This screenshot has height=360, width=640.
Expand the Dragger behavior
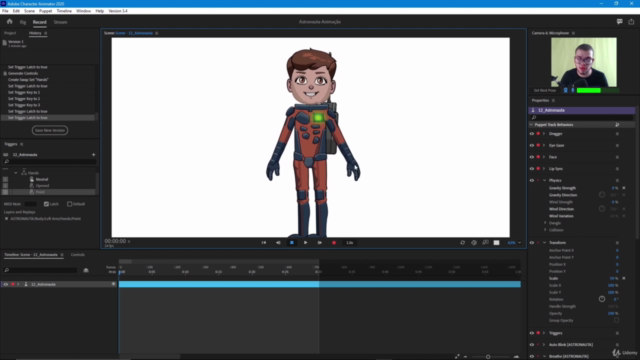(544, 133)
